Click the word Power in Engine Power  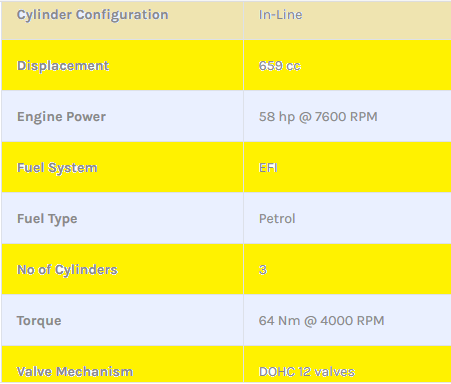click(86, 117)
